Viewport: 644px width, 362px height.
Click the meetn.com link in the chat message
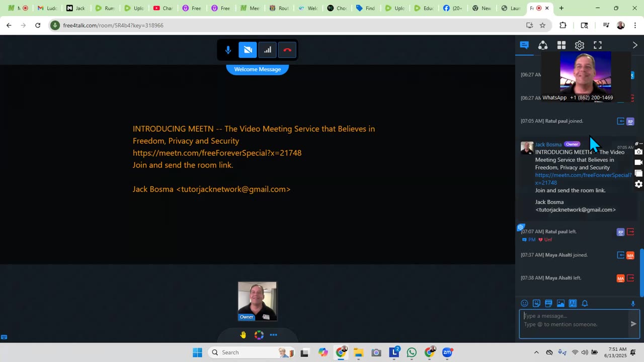tap(583, 179)
